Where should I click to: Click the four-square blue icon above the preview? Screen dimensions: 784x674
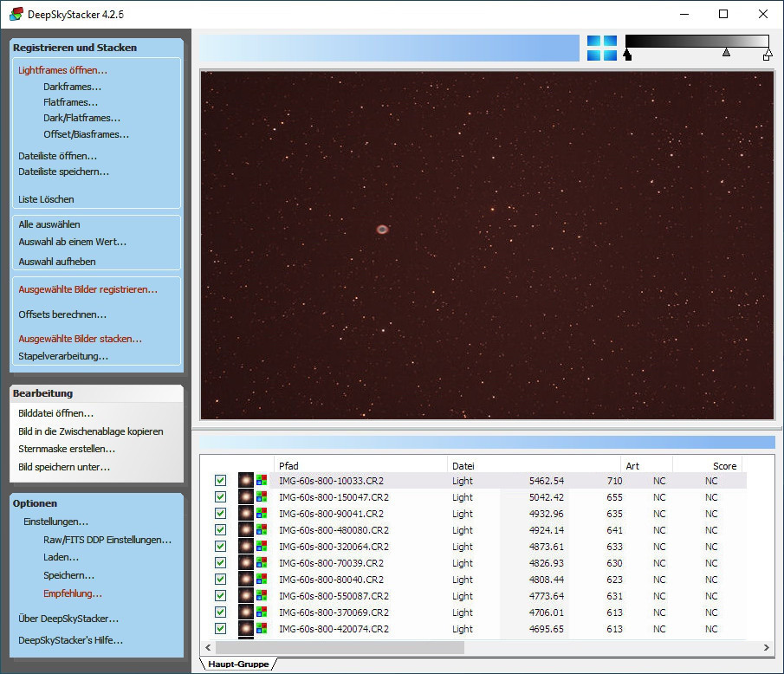[601, 48]
